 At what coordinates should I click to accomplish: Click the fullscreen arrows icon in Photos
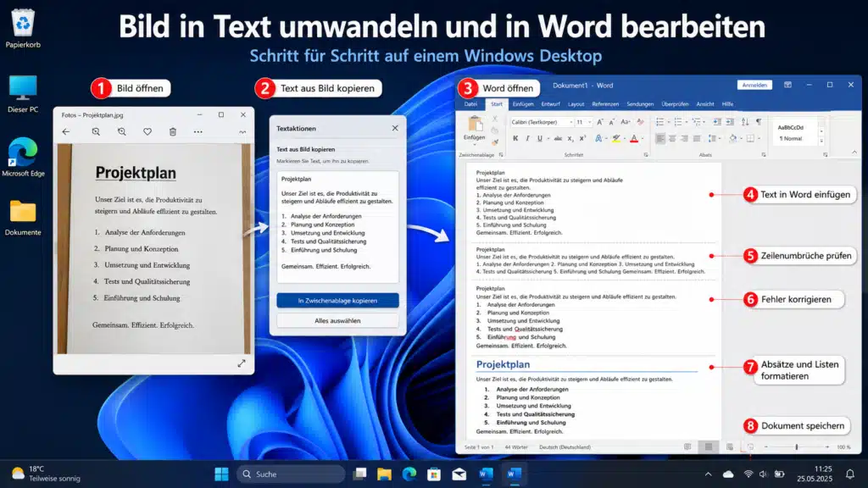point(242,363)
